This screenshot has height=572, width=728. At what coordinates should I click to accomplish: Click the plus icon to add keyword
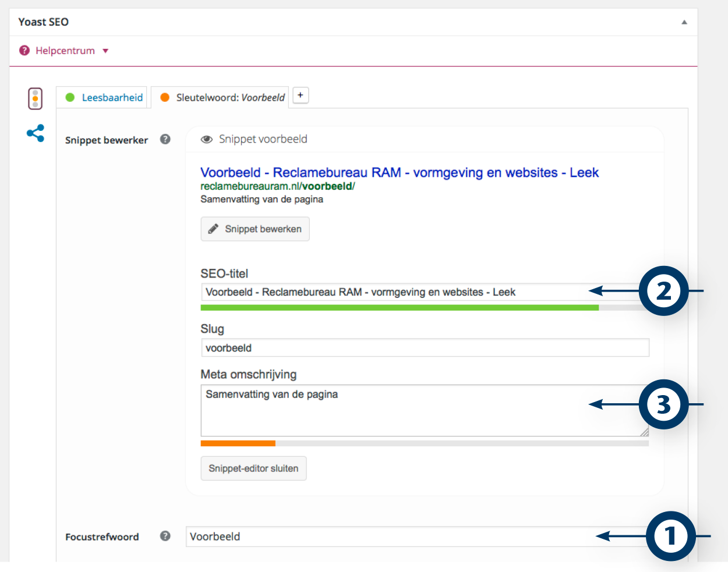click(x=301, y=95)
